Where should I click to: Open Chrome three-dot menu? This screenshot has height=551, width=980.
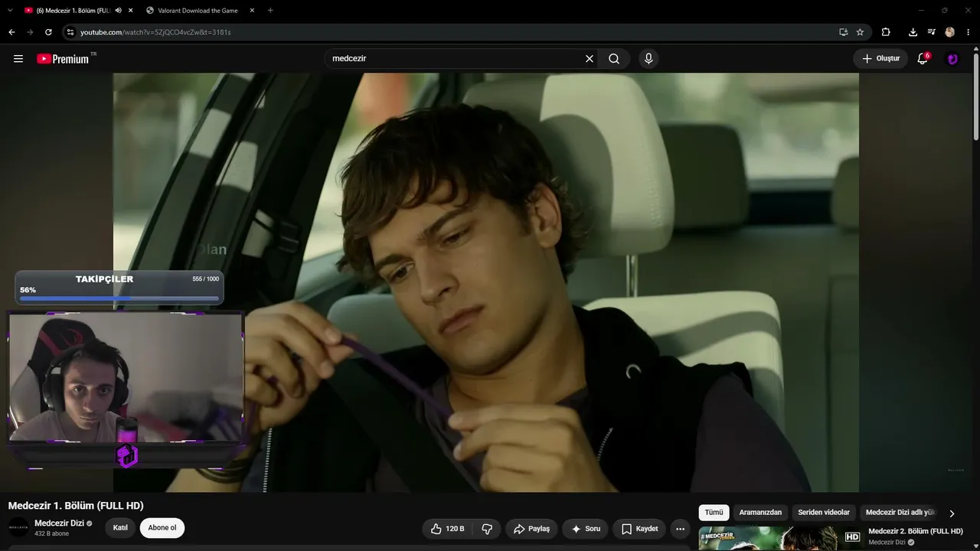click(x=968, y=32)
